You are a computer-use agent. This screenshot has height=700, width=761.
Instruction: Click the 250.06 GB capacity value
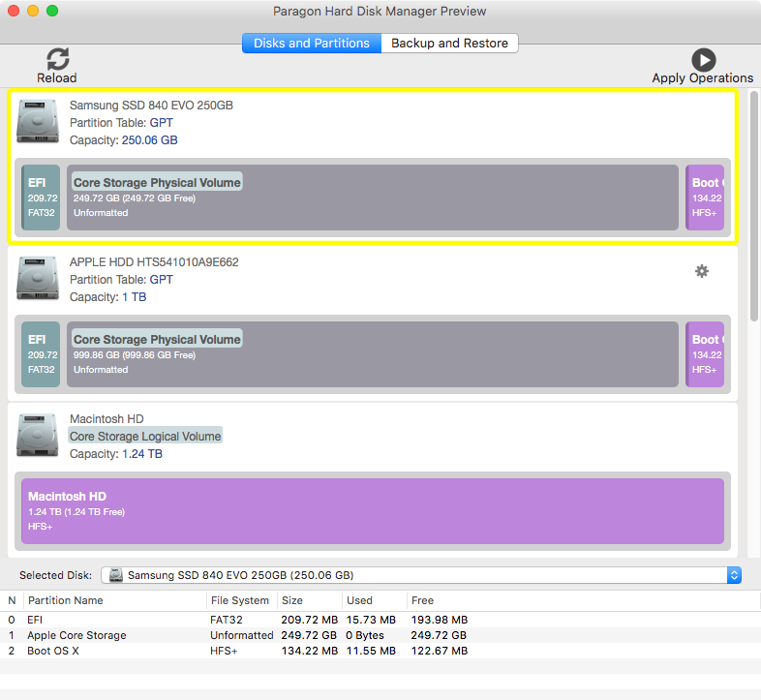149,140
